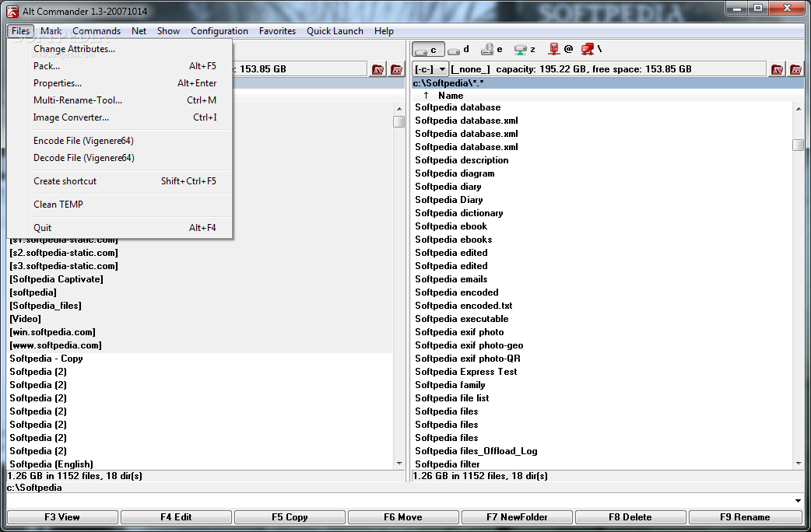Open the Mark menu

(51, 31)
